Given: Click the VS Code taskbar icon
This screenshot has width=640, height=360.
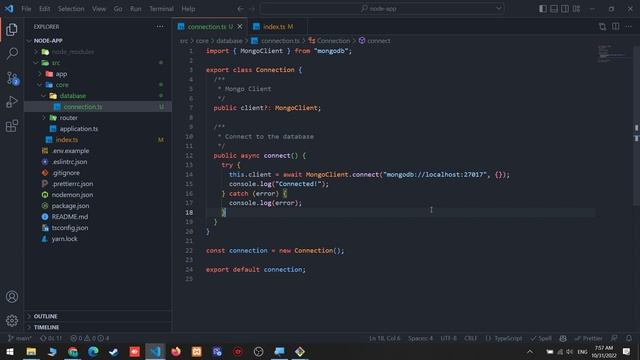Looking at the screenshot, I should [x=155, y=351].
